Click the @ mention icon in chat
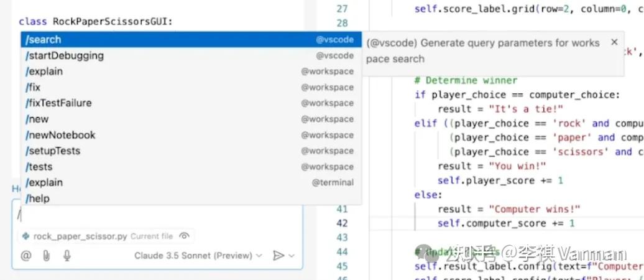 click(26, 256)
